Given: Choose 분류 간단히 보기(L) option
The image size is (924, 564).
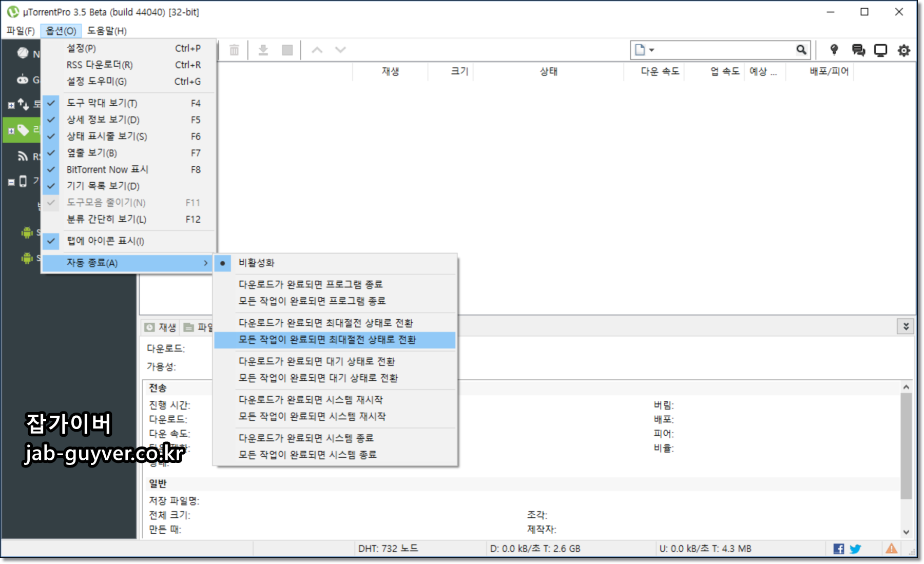Looking at the screenshot, I should 128,219.
